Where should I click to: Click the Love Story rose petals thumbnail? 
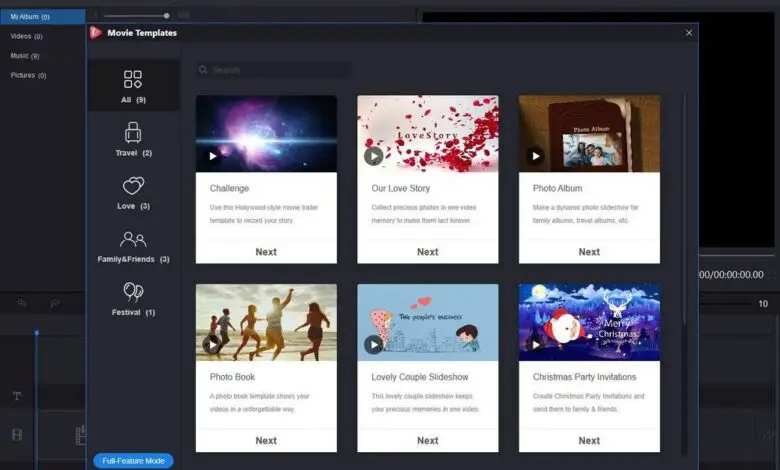coord(428,134)
